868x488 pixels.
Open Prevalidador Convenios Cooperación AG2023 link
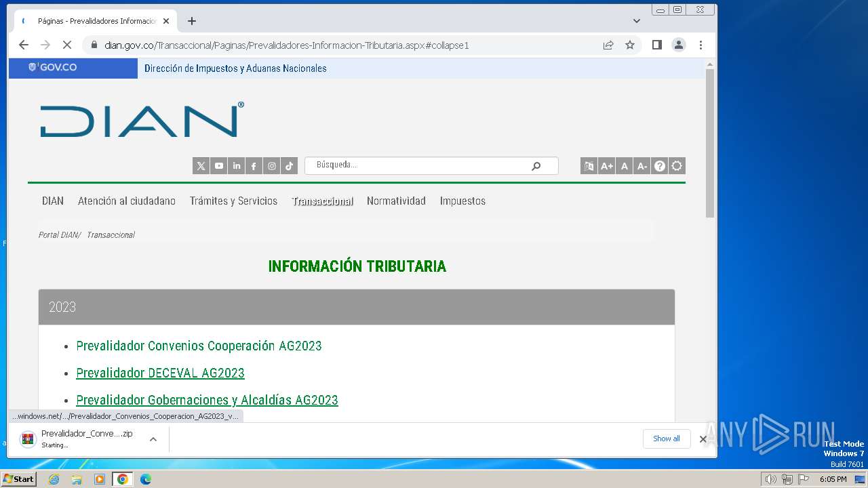[x=199, y=346]
